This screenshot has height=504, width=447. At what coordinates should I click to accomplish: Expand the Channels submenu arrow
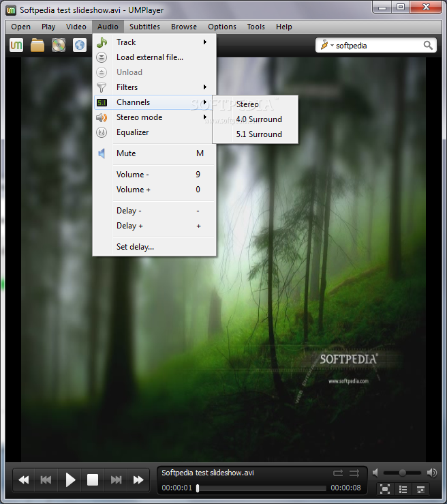click(205, 102)
